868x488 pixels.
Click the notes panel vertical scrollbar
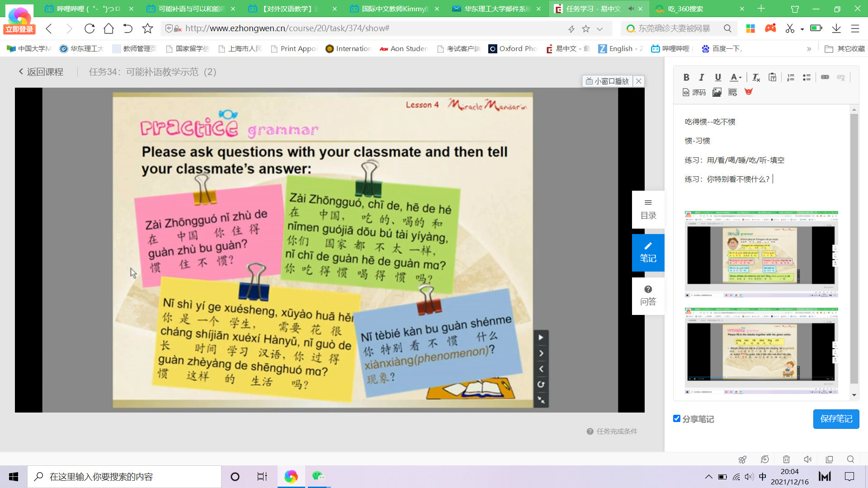click(854, 249)
